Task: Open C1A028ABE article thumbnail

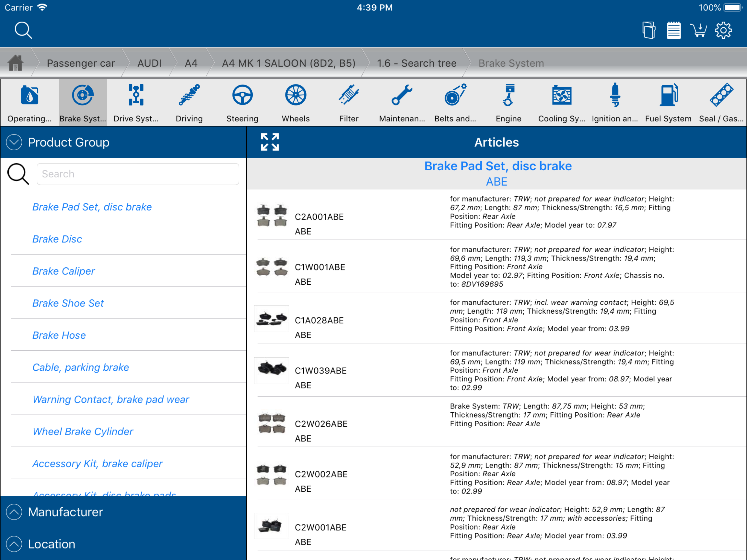Action: click(272, 319)
